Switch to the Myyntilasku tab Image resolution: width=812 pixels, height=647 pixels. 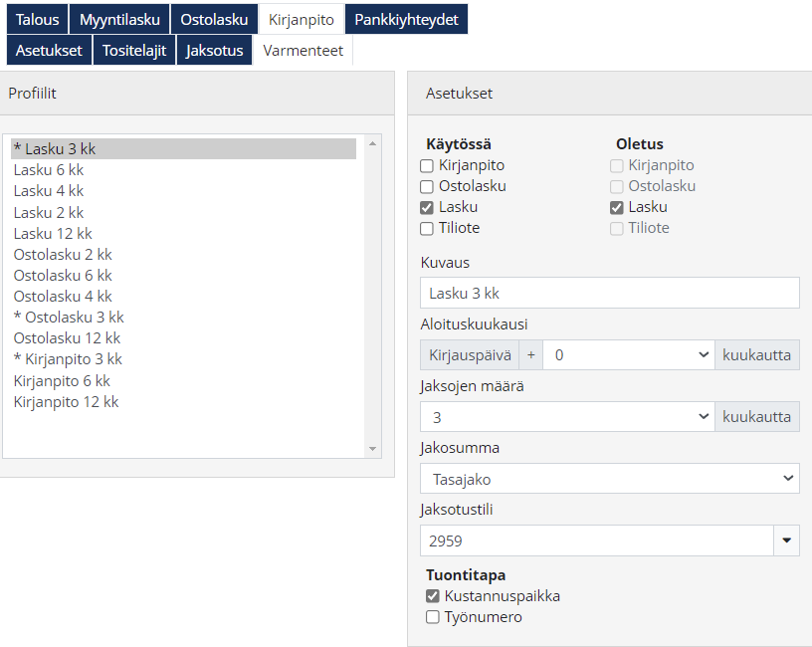(119, 19)
